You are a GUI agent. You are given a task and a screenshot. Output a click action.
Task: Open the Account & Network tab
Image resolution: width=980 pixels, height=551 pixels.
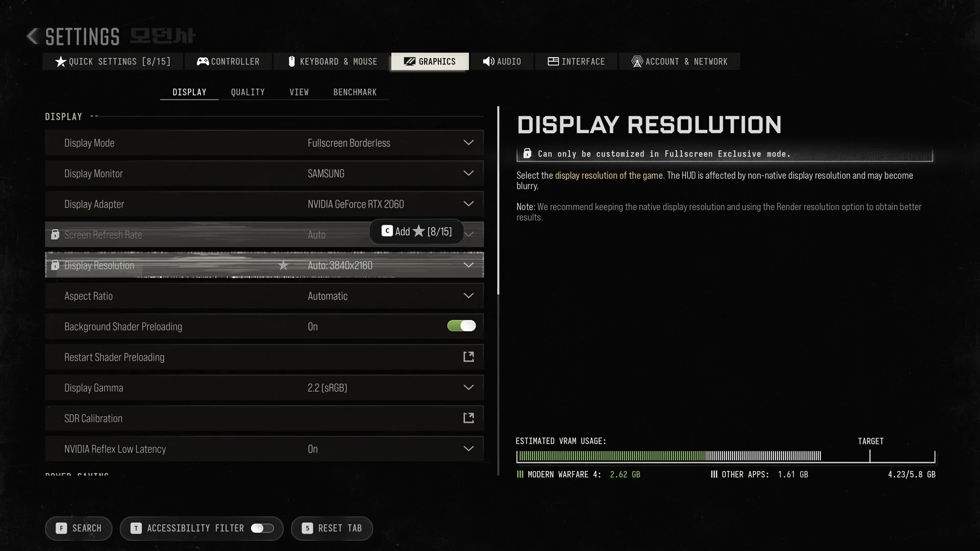[679, 61]
